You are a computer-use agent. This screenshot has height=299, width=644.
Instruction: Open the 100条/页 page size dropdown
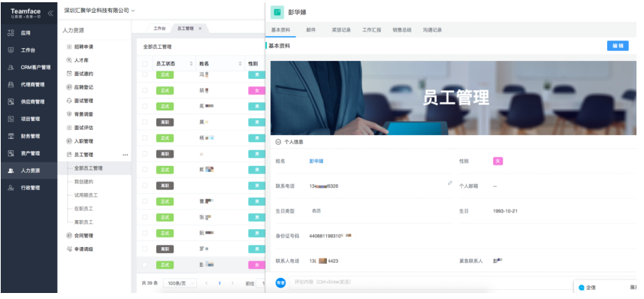click(180, 283)
